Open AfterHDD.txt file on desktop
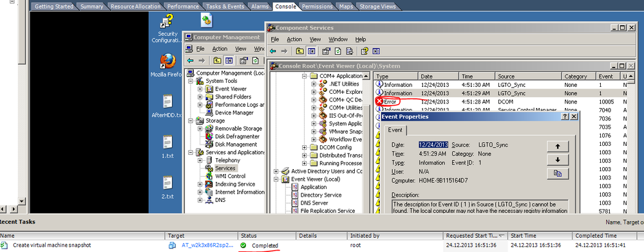 pos(167,107)
